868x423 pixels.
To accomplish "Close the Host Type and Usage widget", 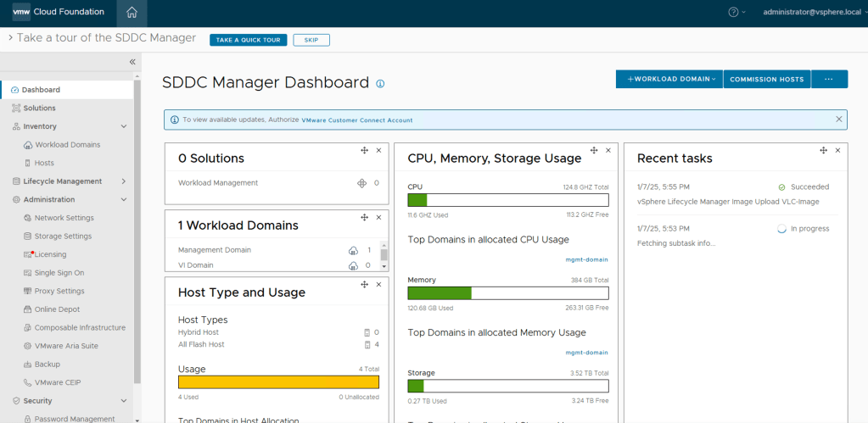I will [378, 285].
